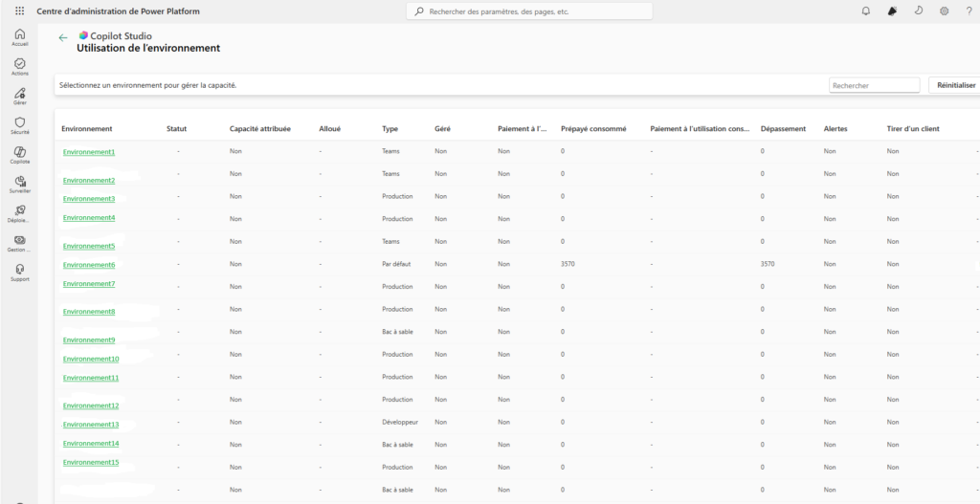This screenshot has width=980, height=504.
Task: Open the Surveiller monitoring section
Action: click(x=19, y=184)
